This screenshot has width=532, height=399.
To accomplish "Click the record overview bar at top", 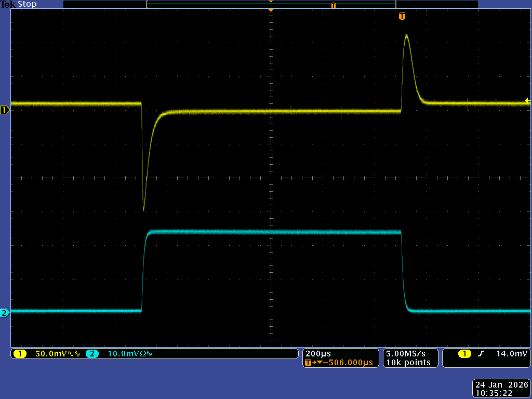I will tap(271, 4).
